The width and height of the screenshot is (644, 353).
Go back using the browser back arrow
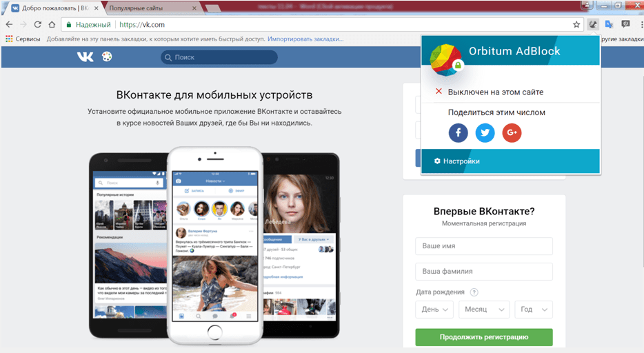[8, 24]
